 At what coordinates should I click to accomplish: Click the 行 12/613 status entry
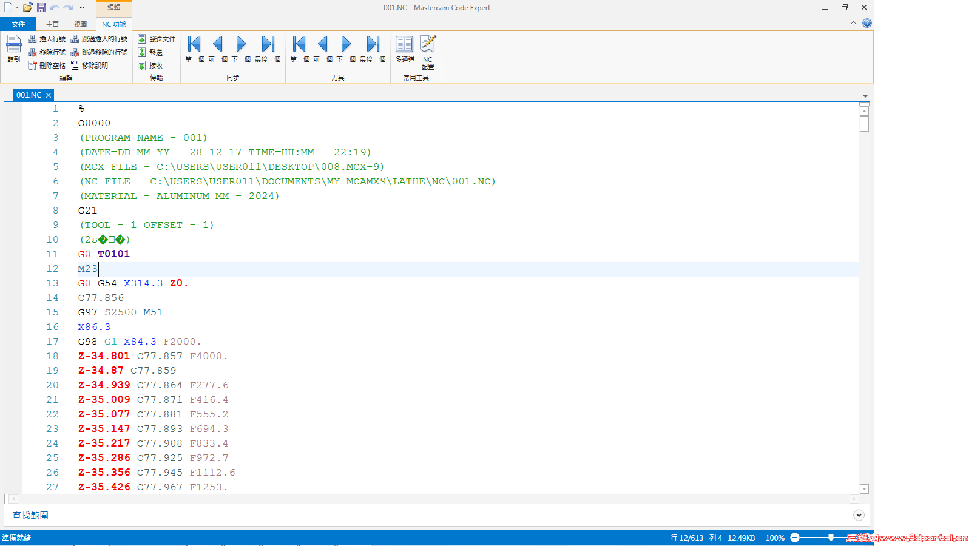pos(687,538)
